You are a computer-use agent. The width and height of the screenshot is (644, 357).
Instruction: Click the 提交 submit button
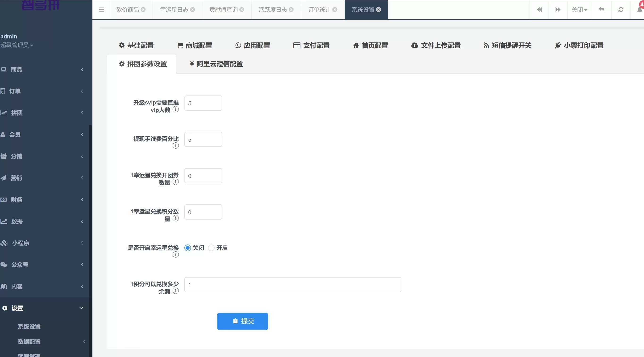tap(242, 321)
